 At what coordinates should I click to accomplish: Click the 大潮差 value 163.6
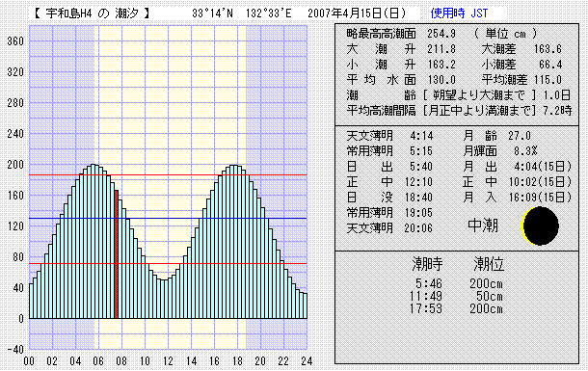click(548, 49)
